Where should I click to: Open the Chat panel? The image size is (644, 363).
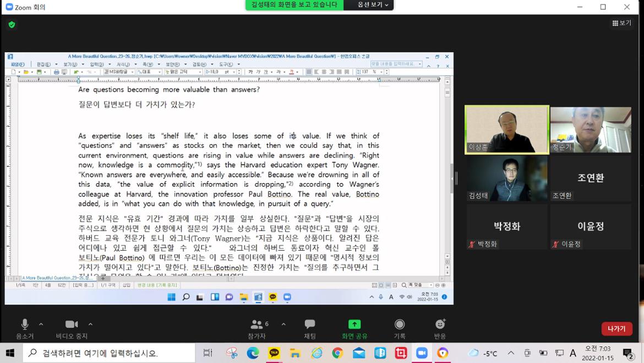(x=310, y=325)
